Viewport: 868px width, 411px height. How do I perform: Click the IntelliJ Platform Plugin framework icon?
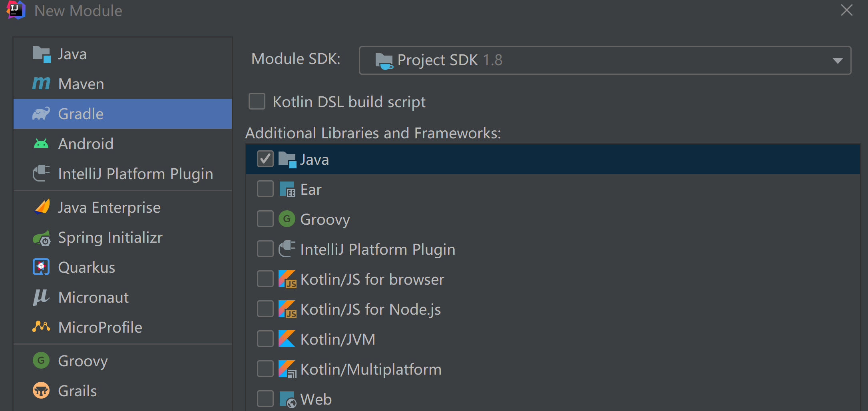287,249
